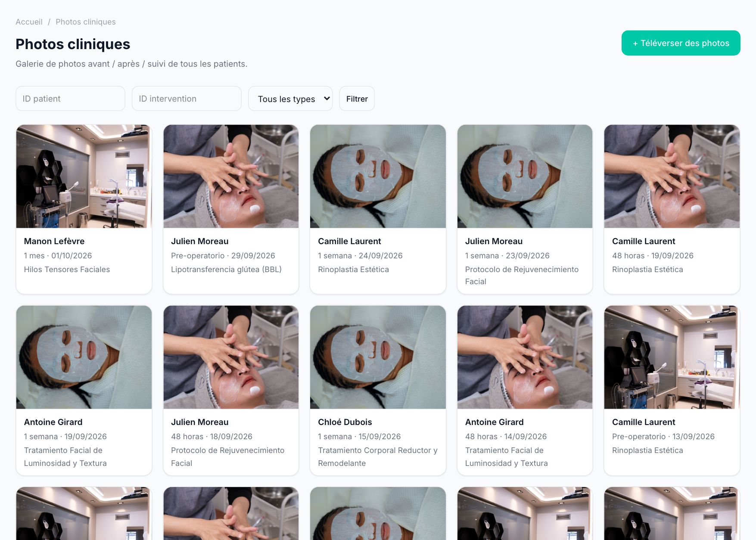The height and width of the screenshot is (540, 756).
Task: Open Antoine Girard's 1 semana photo from 19/09/2026
Action: [84, 357]
